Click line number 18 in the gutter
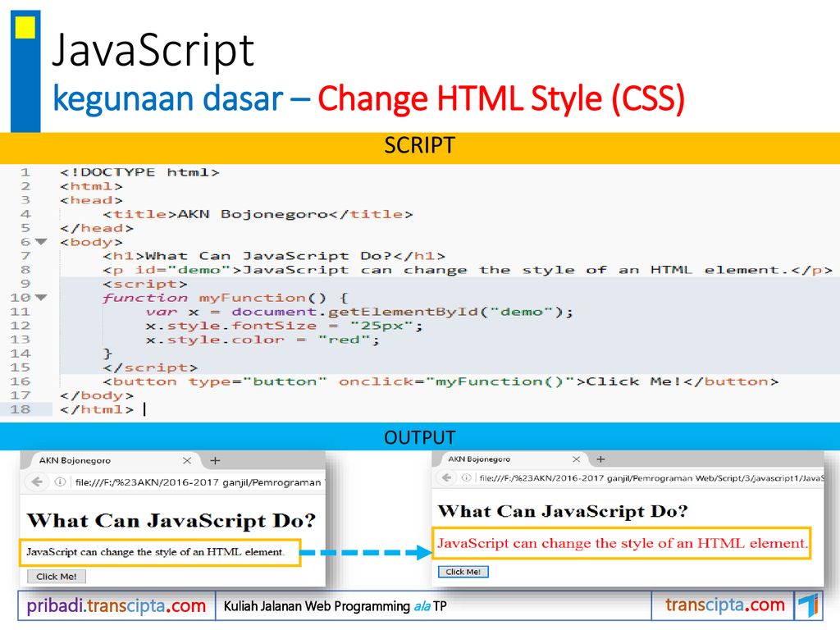The height and width of the screenshot is (630, 840). point(21,409)
